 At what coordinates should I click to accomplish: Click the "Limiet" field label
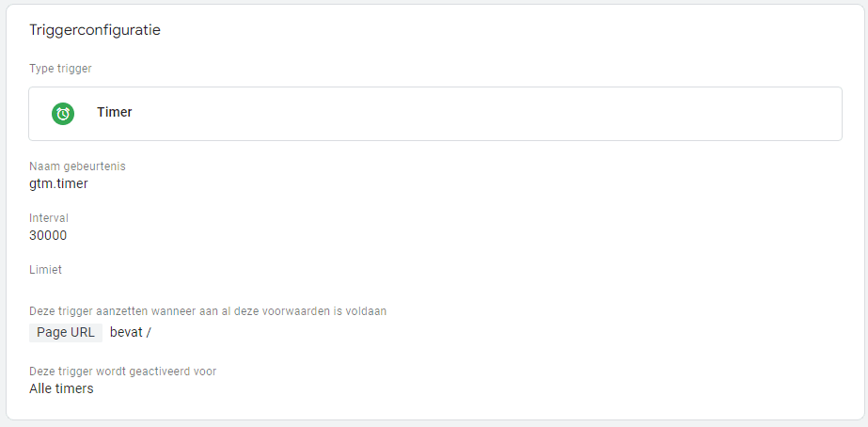point(45,270)
